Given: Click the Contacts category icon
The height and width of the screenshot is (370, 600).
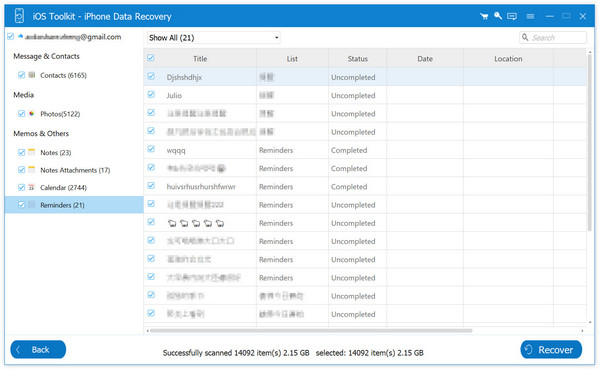Looking at the screenshot, I should [x=32, y=75].
